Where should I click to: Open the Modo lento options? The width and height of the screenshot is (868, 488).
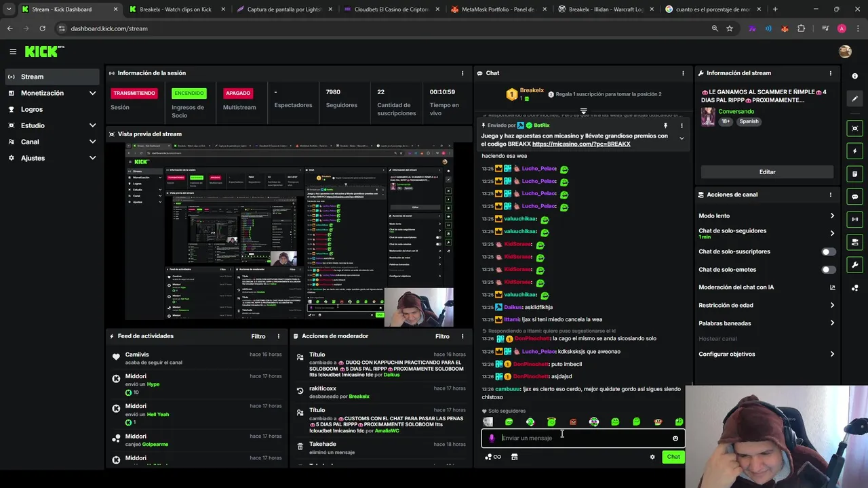point(767,216)
